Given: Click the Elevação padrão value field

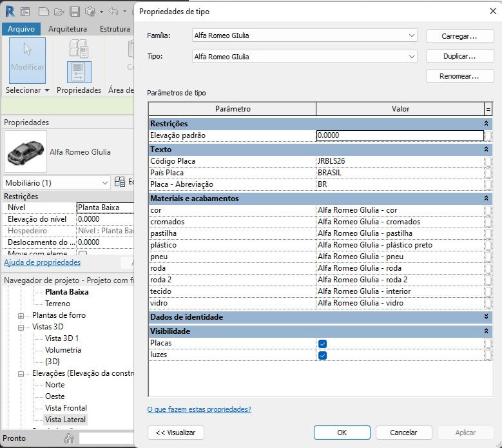Looking at the screenshot, I should click(400, 135).
